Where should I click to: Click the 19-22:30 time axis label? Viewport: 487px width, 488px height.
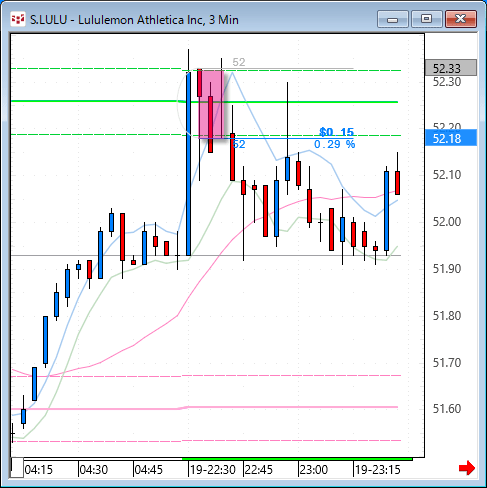click(213, 470)
